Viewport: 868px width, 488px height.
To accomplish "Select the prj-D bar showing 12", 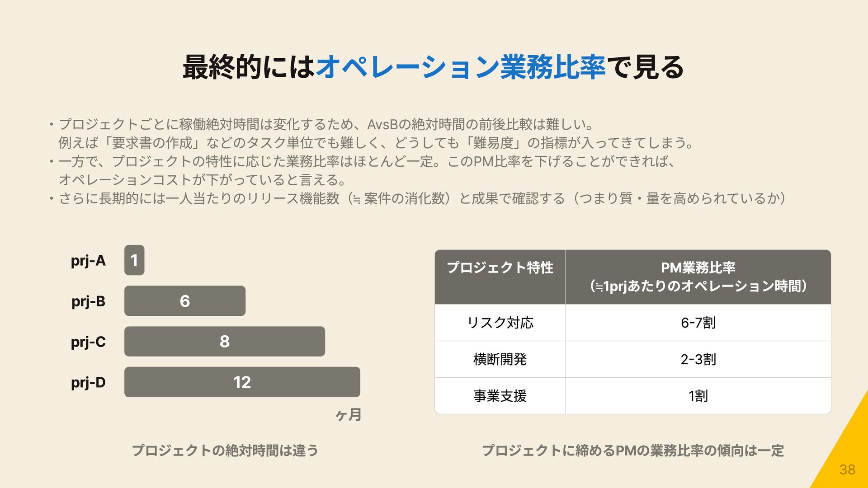I will click(242, 382).
